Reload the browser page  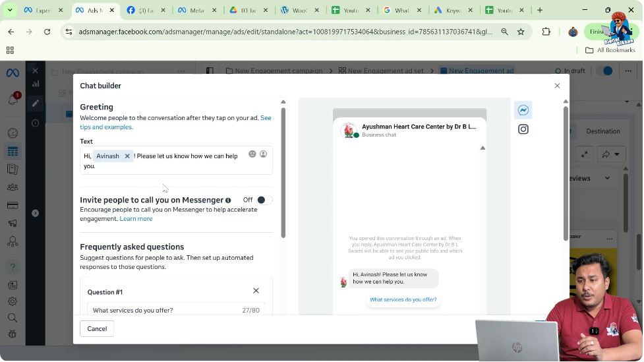[47, 32]
